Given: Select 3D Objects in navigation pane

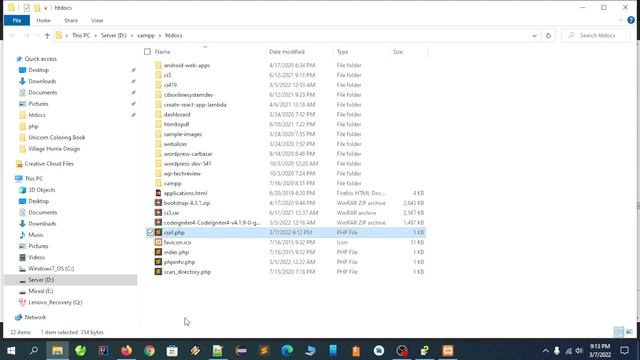Looking at the screenshot, I should (41, 190).
